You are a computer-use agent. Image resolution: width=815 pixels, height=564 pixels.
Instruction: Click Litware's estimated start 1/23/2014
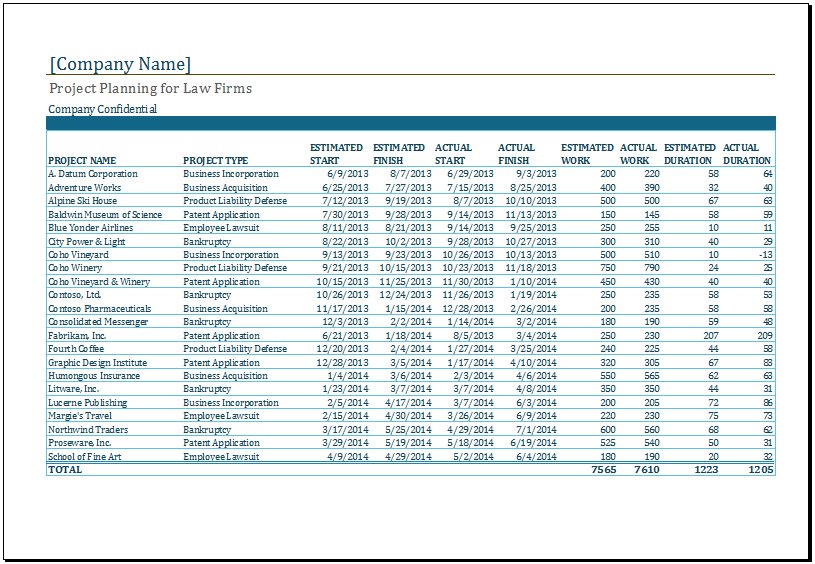pyautogui.click(x=346, y=389)
